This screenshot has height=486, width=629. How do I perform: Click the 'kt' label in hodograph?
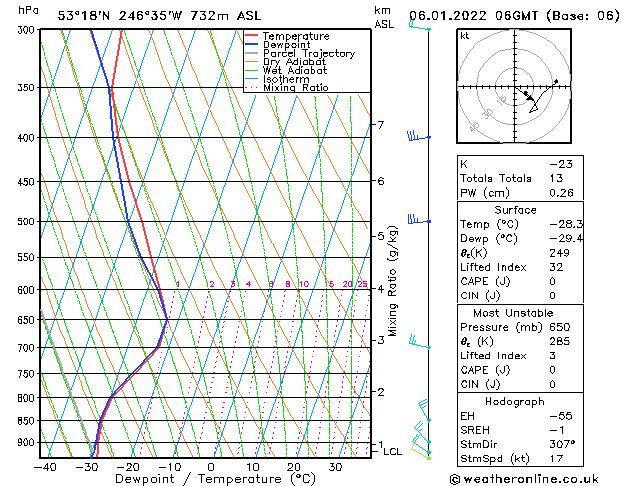click(x=465, y=36)
